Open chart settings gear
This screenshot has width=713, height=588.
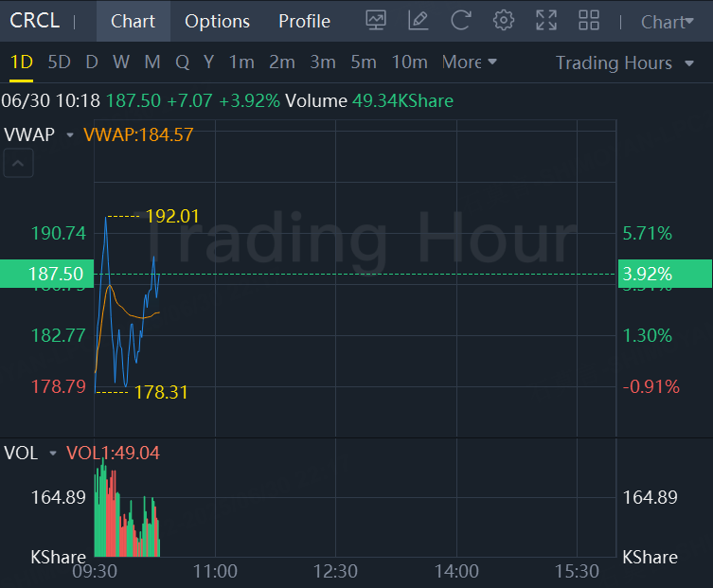coord(504,21)
